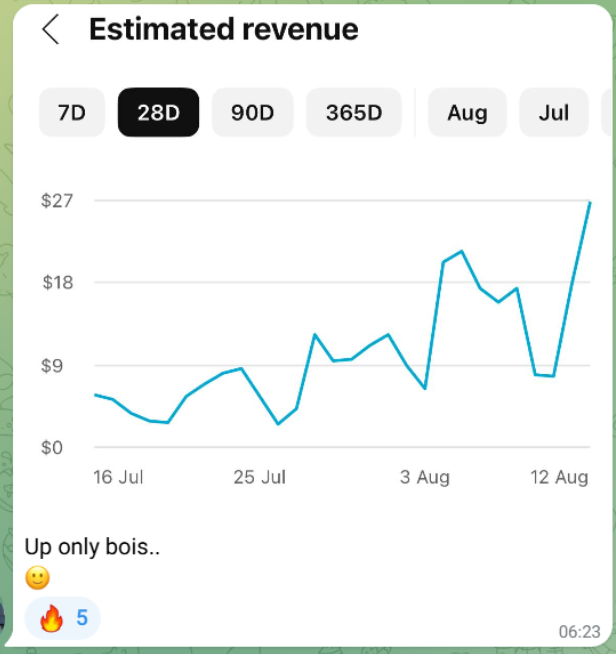The height and width of the screenshot is (654, 616).
Task: Click the smiley face emoji
Action: [37, 578]
